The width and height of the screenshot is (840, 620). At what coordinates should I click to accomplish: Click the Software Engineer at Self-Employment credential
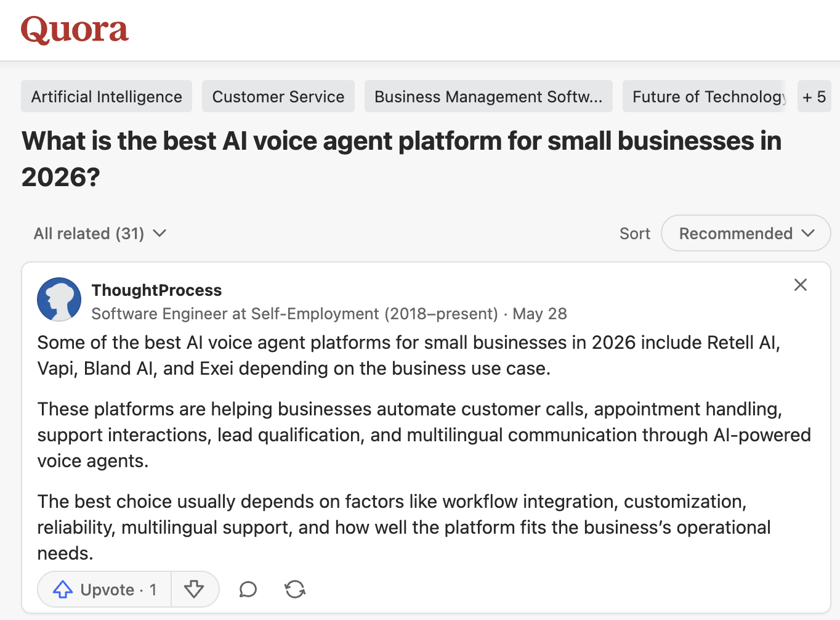tap(295, 314)
